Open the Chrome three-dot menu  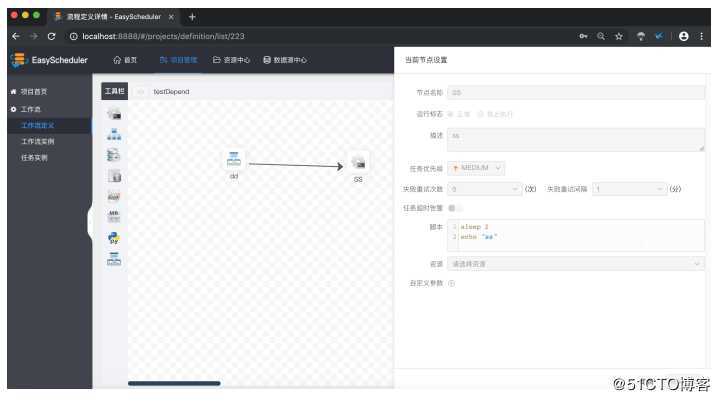(701, 36)
